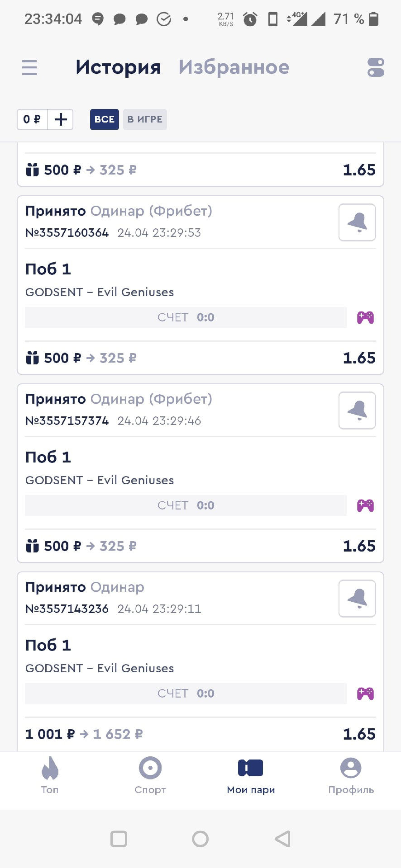
Task: Toggle the view switch icon at top right
Action: coord(376,68)
